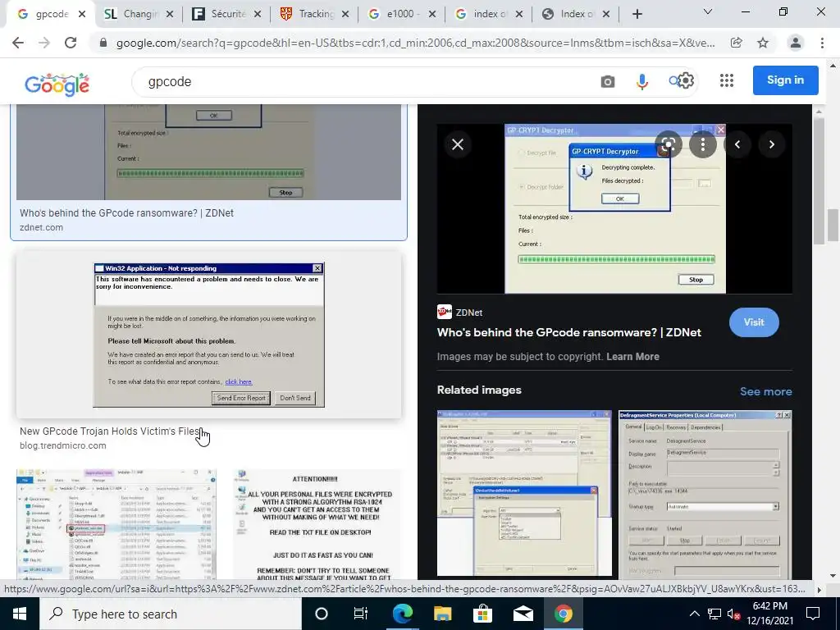Open Microsoft Store from taskbar
The height and width of the screenshot is (630, 840).
[482, 614]
